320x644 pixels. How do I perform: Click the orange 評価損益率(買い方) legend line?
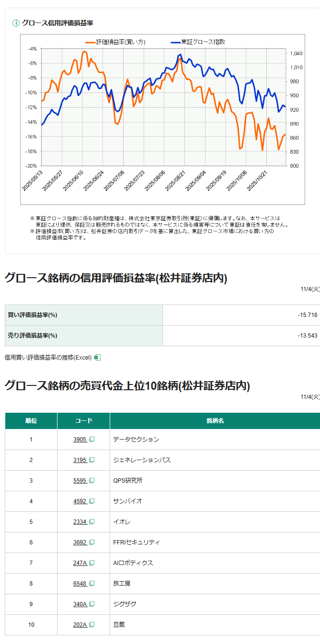click(90, 42)
